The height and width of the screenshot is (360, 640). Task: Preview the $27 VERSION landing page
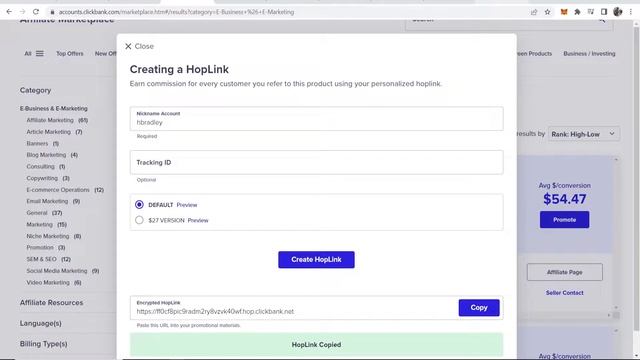198,220
